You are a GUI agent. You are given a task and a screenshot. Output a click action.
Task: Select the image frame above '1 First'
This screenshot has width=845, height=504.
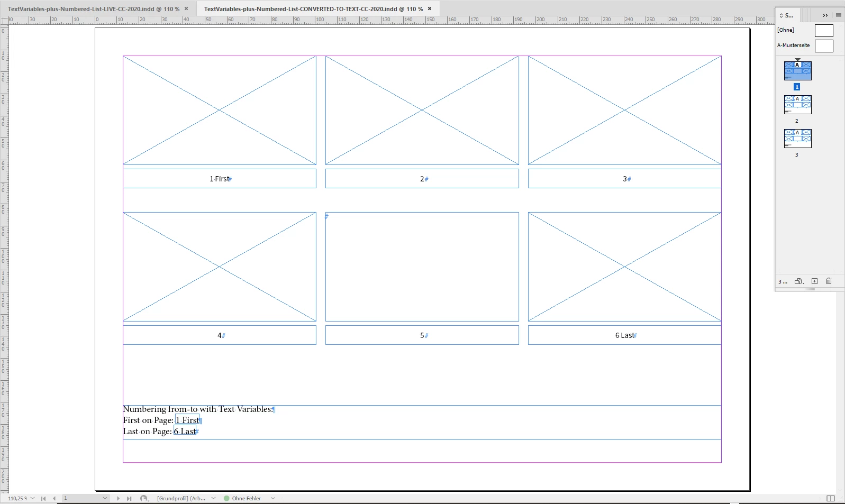(x=220, y=111)
